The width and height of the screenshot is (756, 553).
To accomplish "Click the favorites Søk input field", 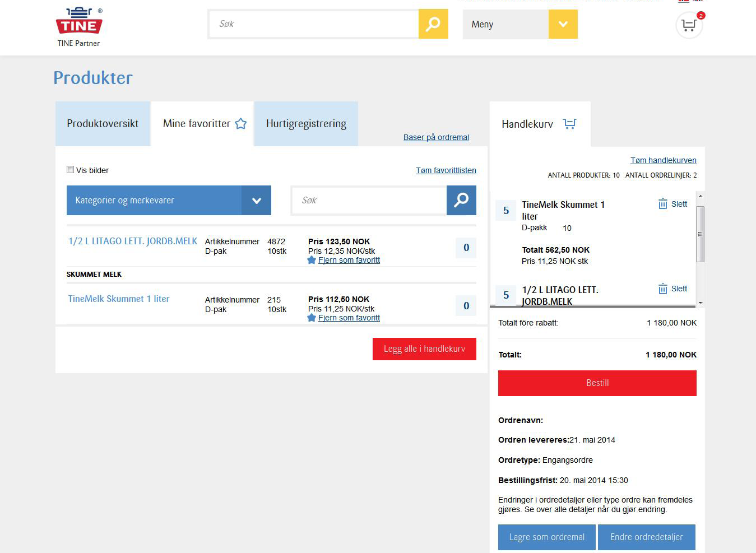I will pos(369,200).
